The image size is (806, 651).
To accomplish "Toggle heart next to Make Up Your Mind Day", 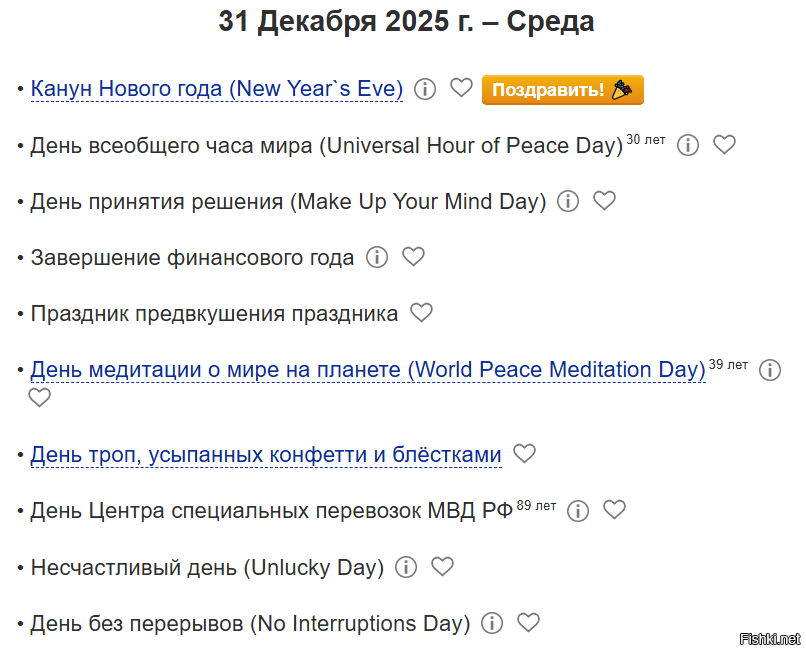I will coord(604,200).
